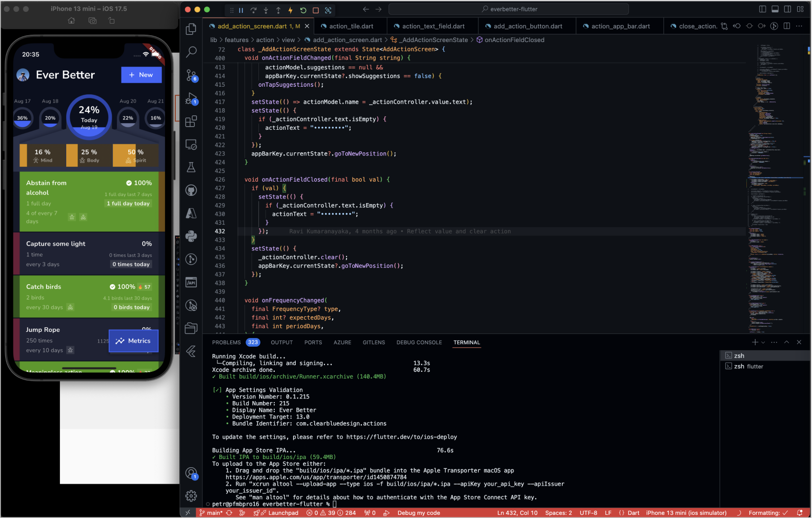This screenshot has width=812, height=518.
Task: Open the Source Control view
Action: point(191,75)
